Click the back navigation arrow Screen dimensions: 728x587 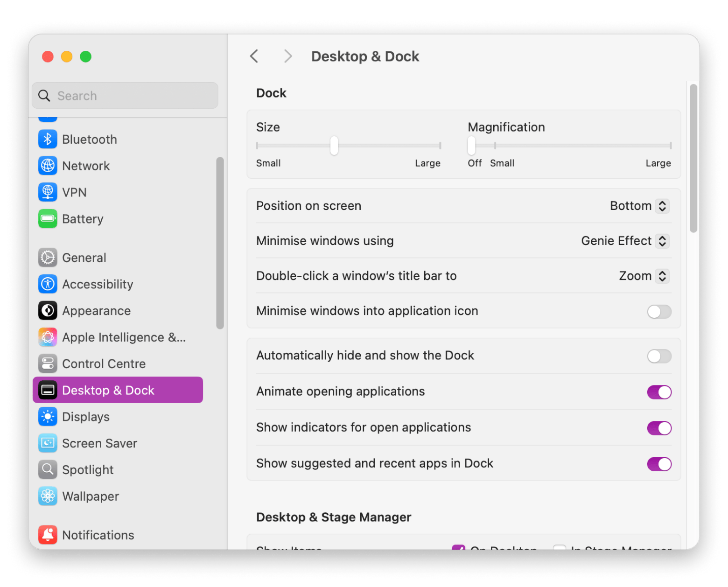point(254,56)
